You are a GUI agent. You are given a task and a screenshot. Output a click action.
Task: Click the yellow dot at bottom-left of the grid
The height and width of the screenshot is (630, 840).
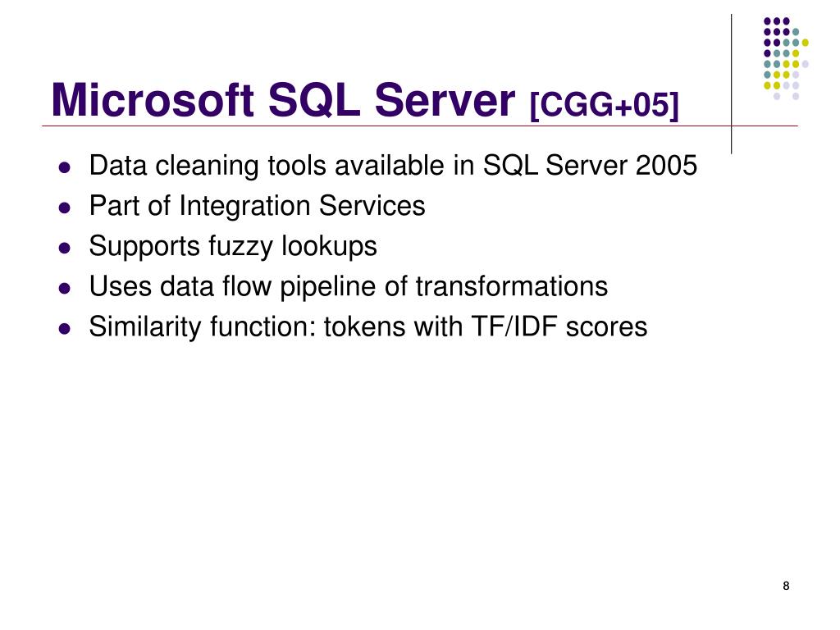click(x=767, y=85)
